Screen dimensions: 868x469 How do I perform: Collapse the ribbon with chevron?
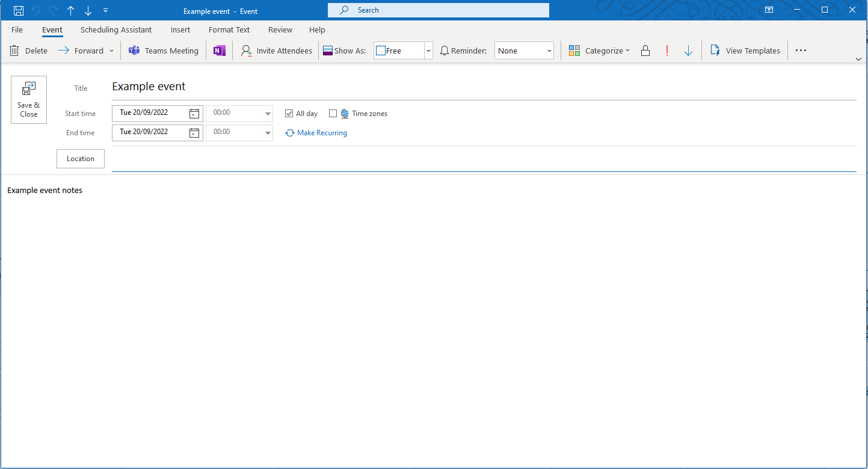[x=858, y=58]
